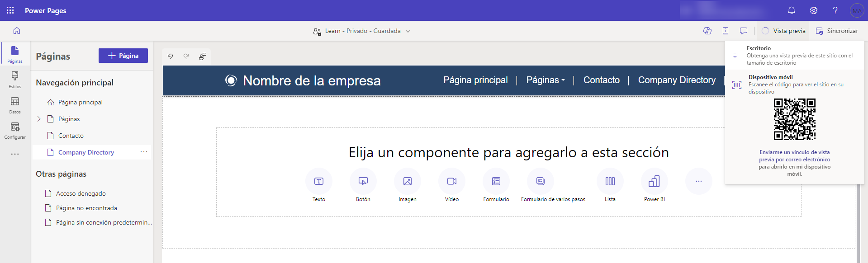868x263 pixels.
Task: Open the Copilot icon in top bar
Action: click(707, 31)
